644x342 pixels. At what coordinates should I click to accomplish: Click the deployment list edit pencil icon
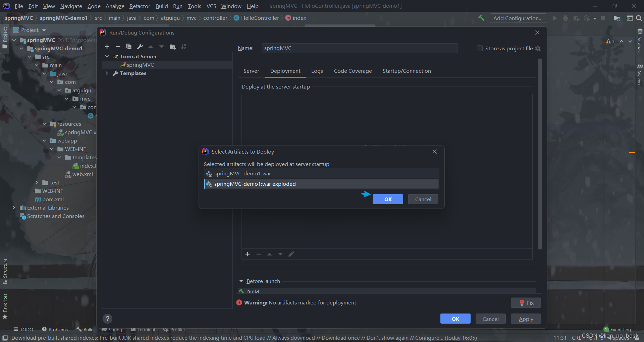click(x=291, y=254)
